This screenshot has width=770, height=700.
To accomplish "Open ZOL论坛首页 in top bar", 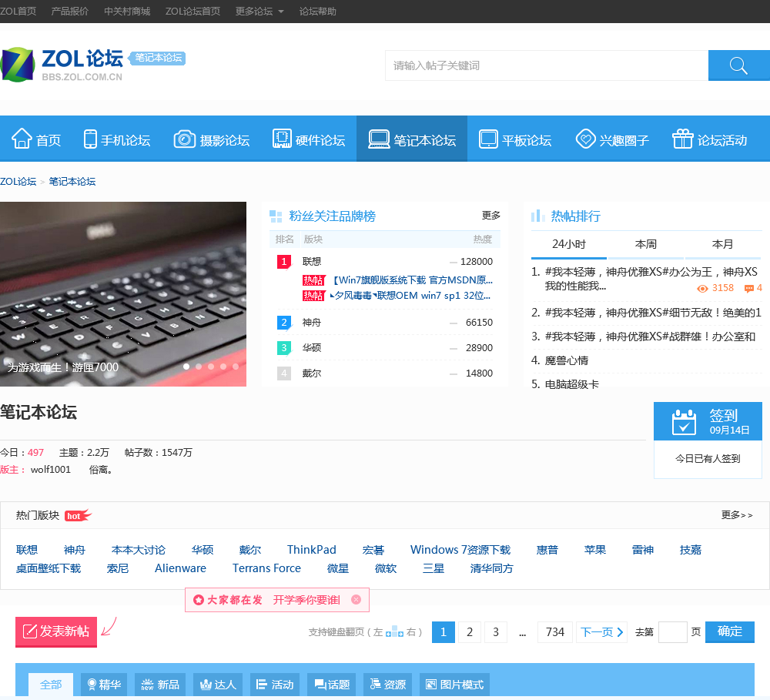I will [x=192, y=12].
